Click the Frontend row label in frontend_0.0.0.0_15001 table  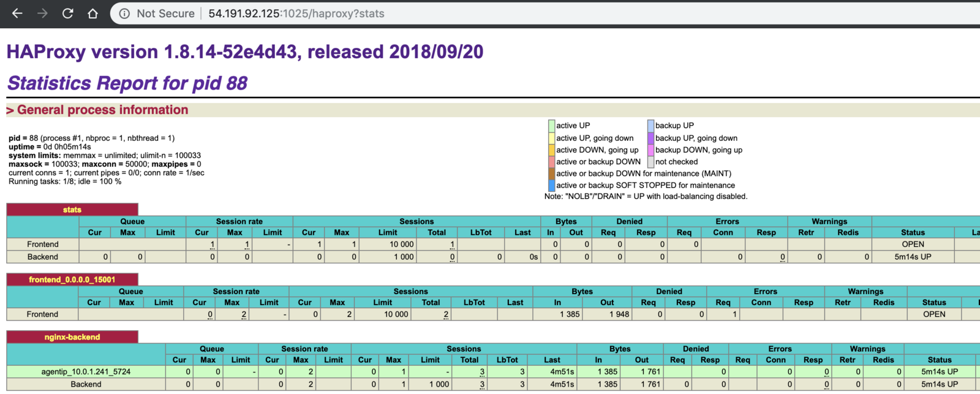(42, 314)
